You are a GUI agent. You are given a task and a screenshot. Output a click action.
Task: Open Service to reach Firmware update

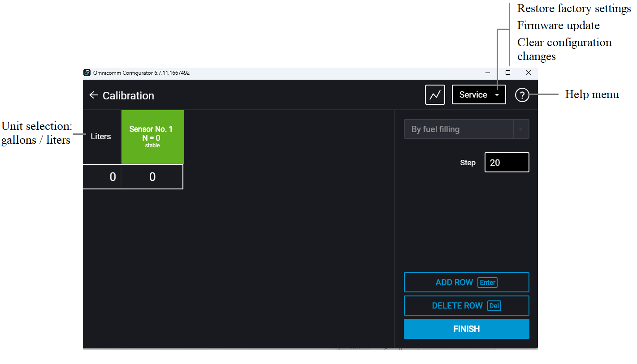(478, 94)
